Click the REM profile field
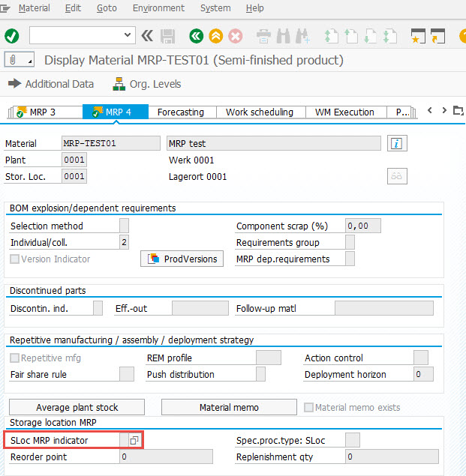Screen dimensions: 466x476 pyautogui.click(x=269, y=358)
